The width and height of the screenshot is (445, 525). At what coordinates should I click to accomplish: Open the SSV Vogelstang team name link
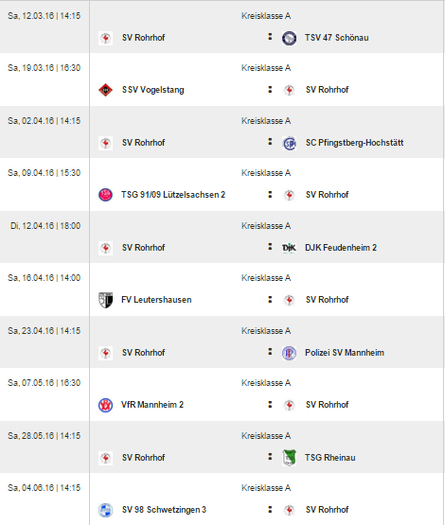click(153, 90)
